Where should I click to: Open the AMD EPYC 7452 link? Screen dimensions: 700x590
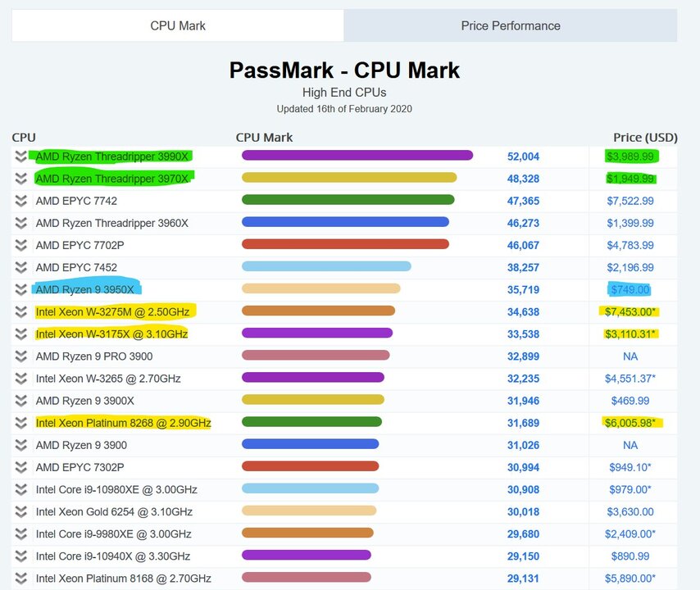(76, 267)
